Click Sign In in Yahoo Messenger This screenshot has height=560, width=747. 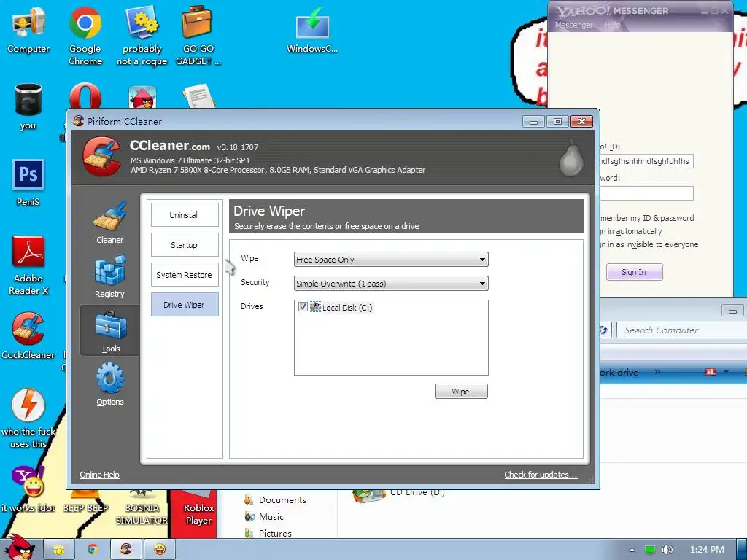click(634, 272)
